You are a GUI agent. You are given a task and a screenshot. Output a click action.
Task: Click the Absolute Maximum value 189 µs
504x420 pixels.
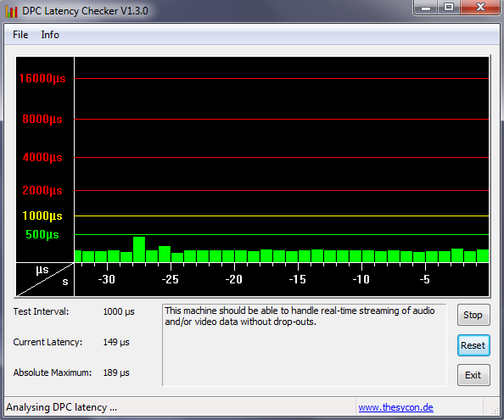[116, 372]
